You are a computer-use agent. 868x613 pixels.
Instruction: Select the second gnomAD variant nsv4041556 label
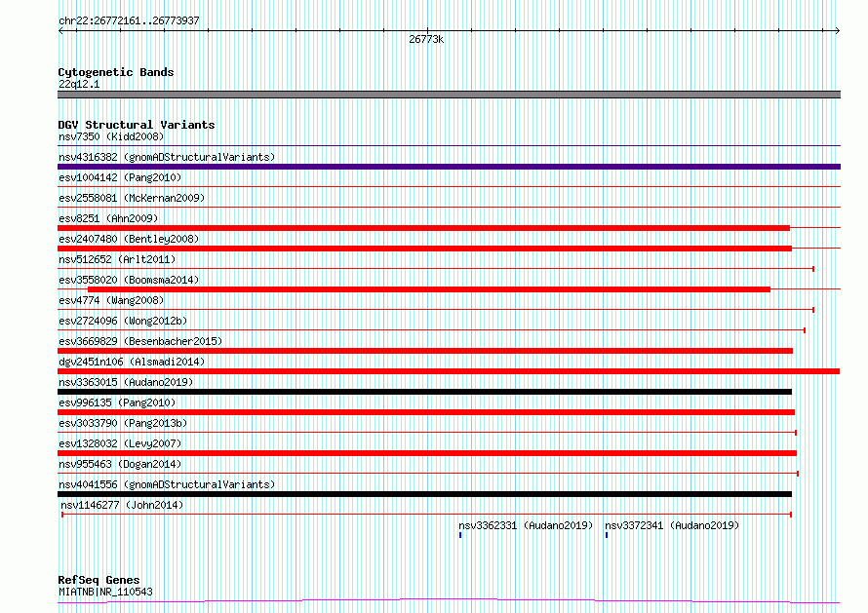pyautogui.click(x=167, y=484)
